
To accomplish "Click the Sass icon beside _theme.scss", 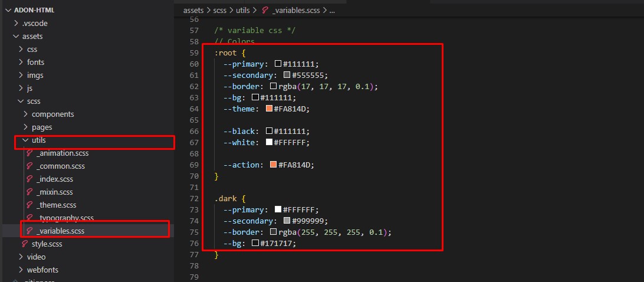I will (x=29, y=205).
